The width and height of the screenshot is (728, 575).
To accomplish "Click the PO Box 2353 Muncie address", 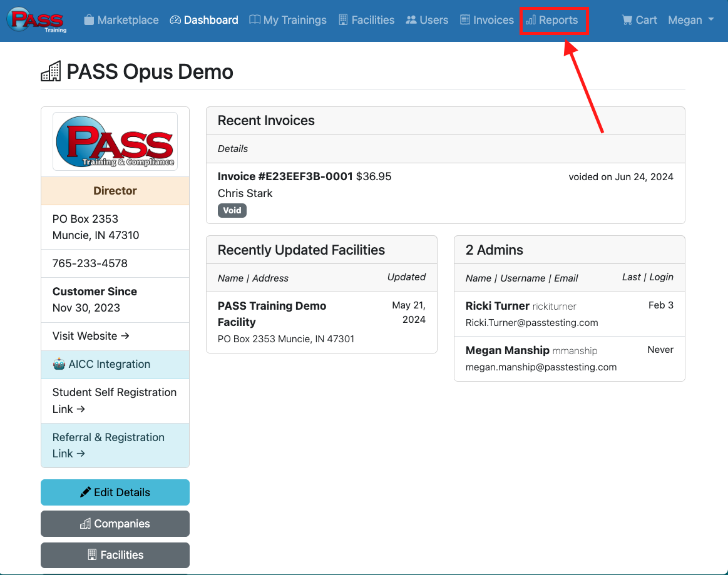I will 96,227.
